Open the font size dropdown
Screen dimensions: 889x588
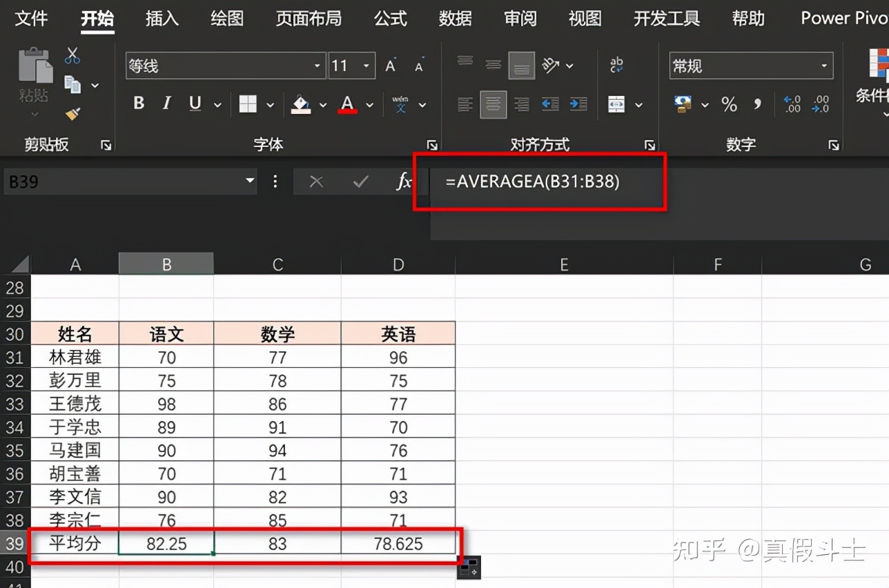(x=367, y=65)
